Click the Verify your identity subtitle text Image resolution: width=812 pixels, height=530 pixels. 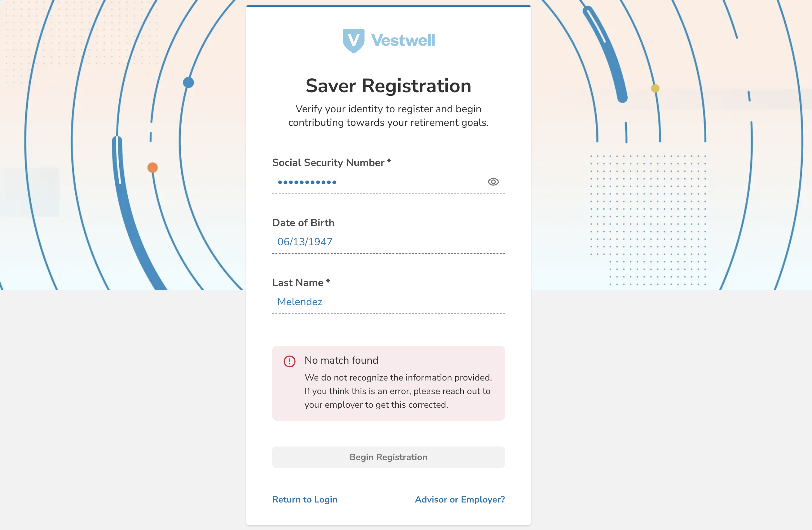click(388, 116)
